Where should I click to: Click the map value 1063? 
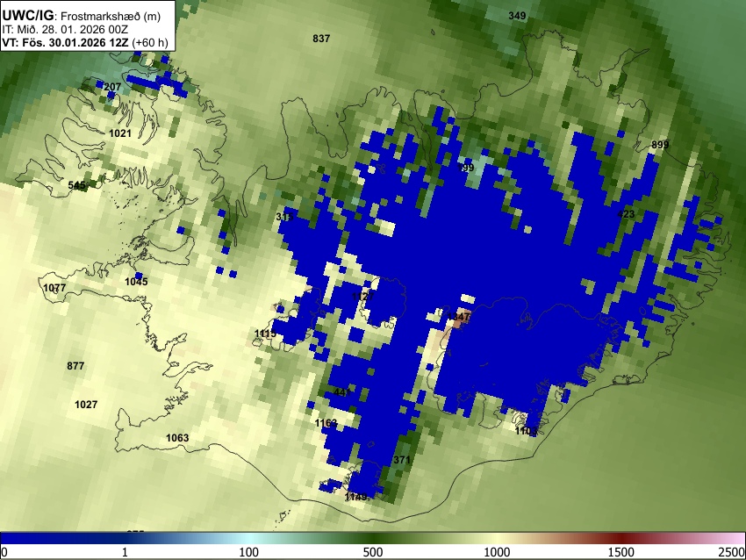coord(177,438)
